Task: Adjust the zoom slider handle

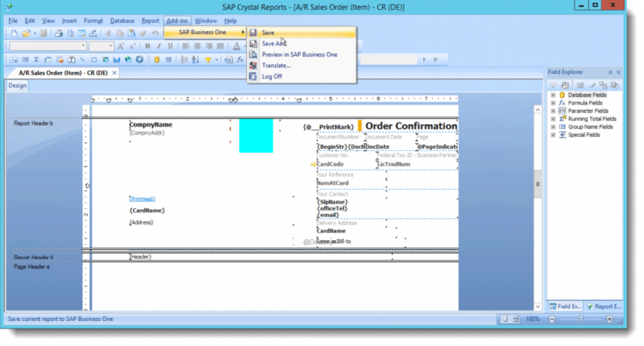Action: (581, 319)
